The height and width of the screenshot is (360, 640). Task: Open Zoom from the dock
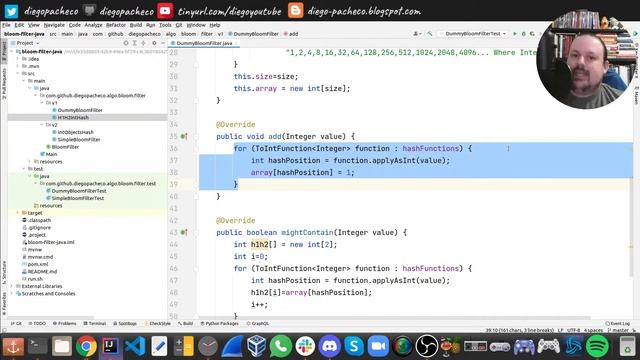coord(378,346)
